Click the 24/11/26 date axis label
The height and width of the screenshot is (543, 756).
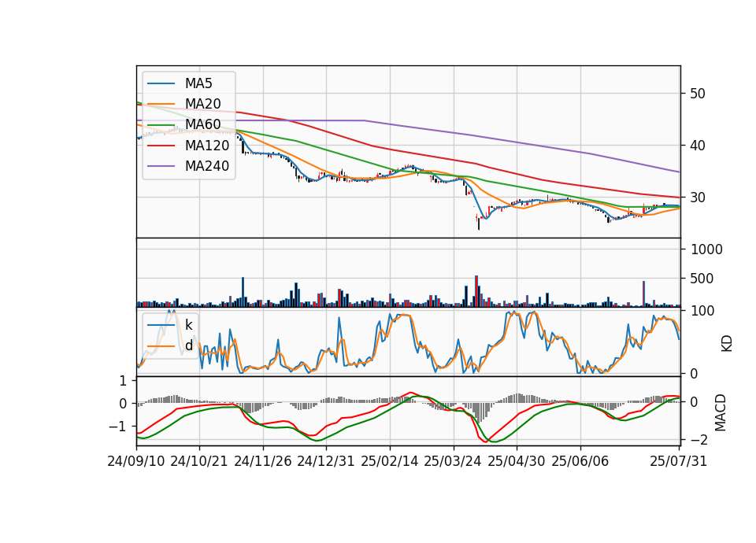point(263,461)
